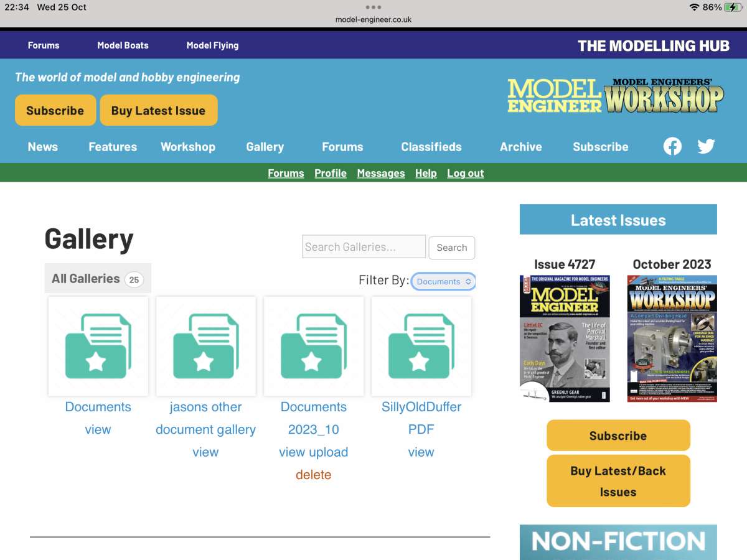Open the Filter By Documents dropdown

point(443,281)
